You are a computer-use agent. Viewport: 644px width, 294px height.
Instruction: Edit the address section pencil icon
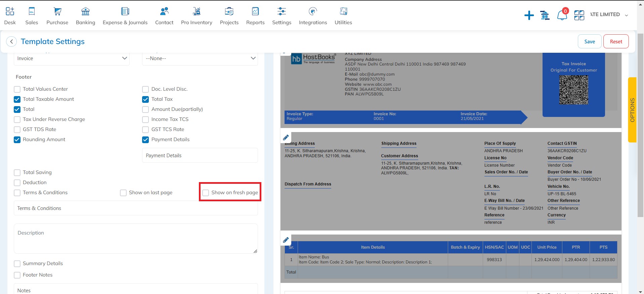click(286, 137)
